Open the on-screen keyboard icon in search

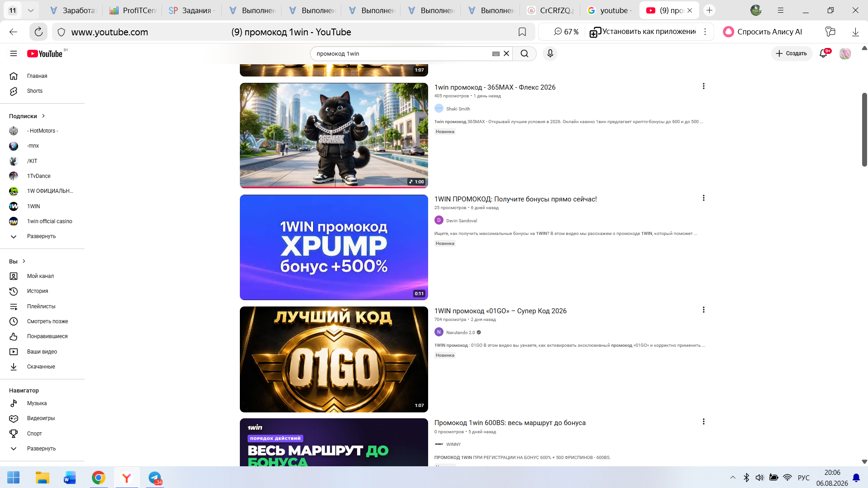click(496, 53)
